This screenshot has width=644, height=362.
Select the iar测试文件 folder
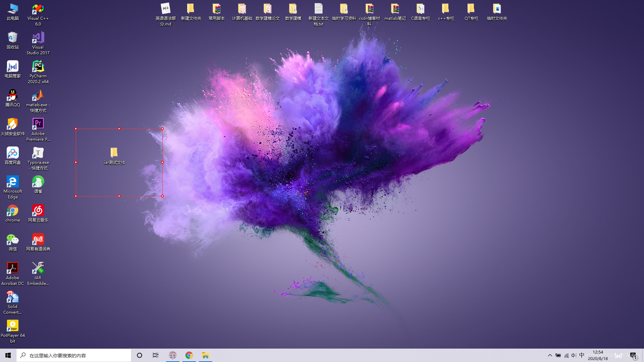pyautogui.click(x=114, y=156)
